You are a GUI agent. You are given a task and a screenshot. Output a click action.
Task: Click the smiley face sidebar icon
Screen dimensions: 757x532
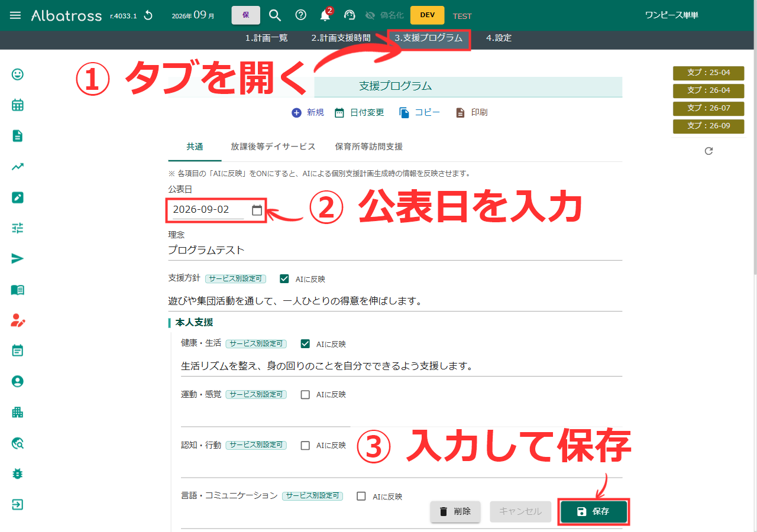18,74
